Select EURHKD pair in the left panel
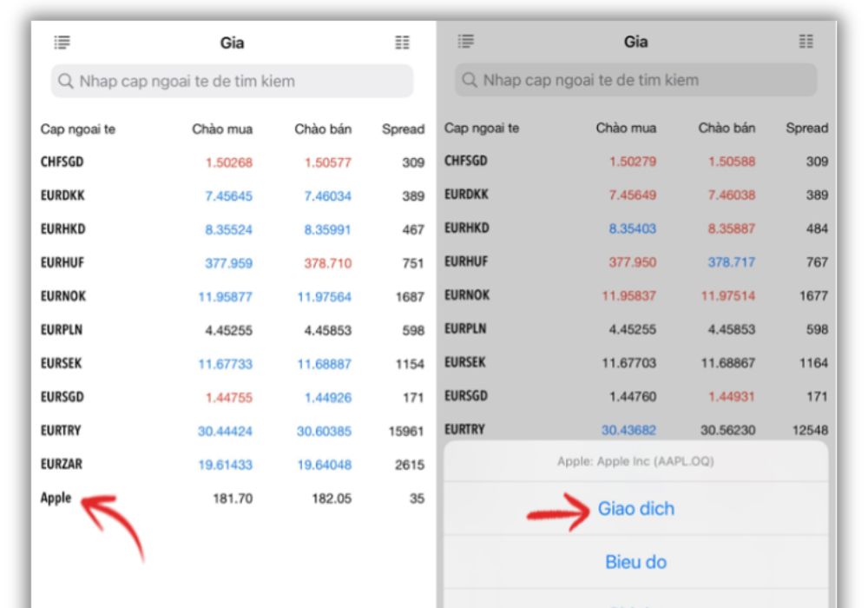This screenshot has height=608, width=868. [x=232, y=229]
